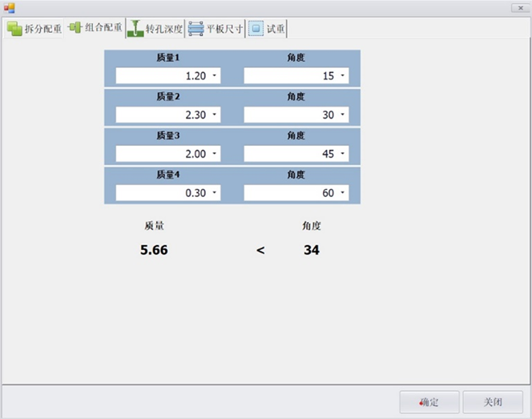
Task: Click the 质量2 value field 2.30
Action: [x=168, y=115]
